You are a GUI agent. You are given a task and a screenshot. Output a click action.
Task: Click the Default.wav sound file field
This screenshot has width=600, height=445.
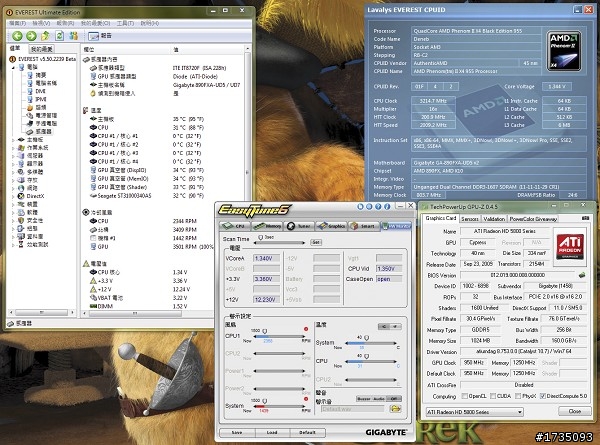pyautogui.click(x=353, y=409)
